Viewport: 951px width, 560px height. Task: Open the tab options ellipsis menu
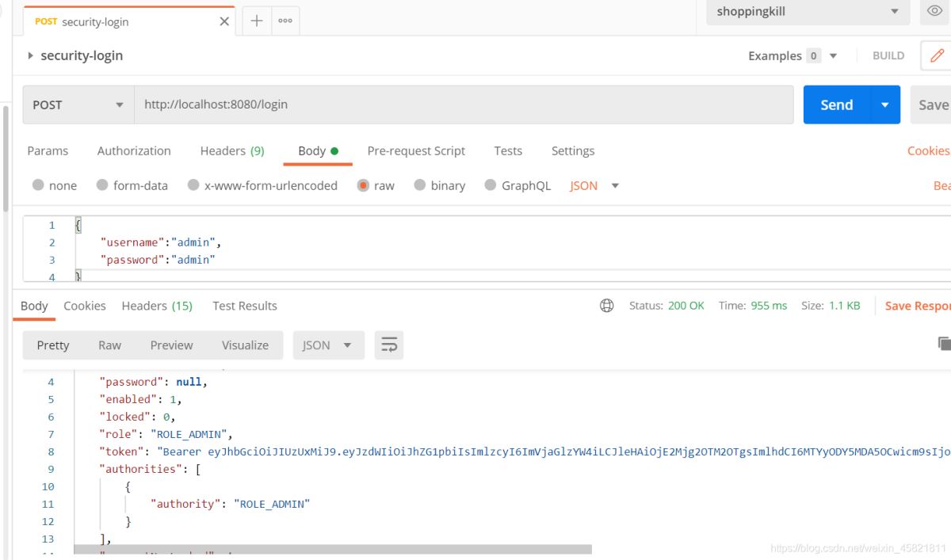pyautogui.click(x=285, y=21)
